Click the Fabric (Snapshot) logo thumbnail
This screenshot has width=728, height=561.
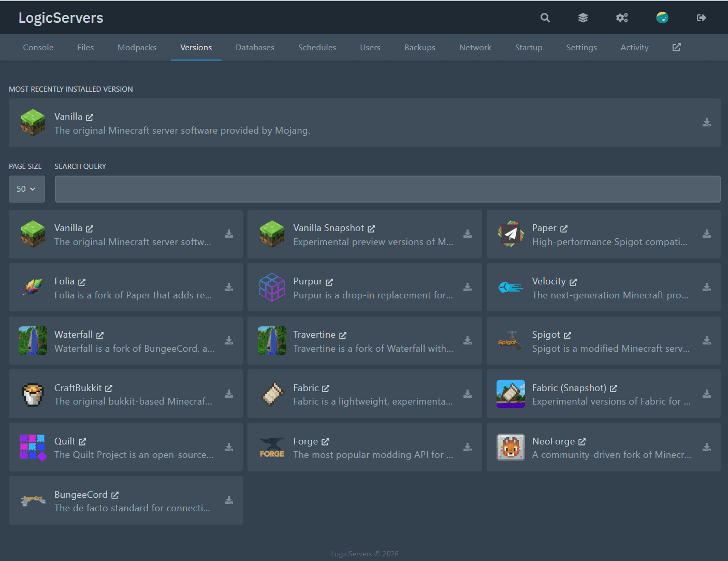tap(511, 394)
